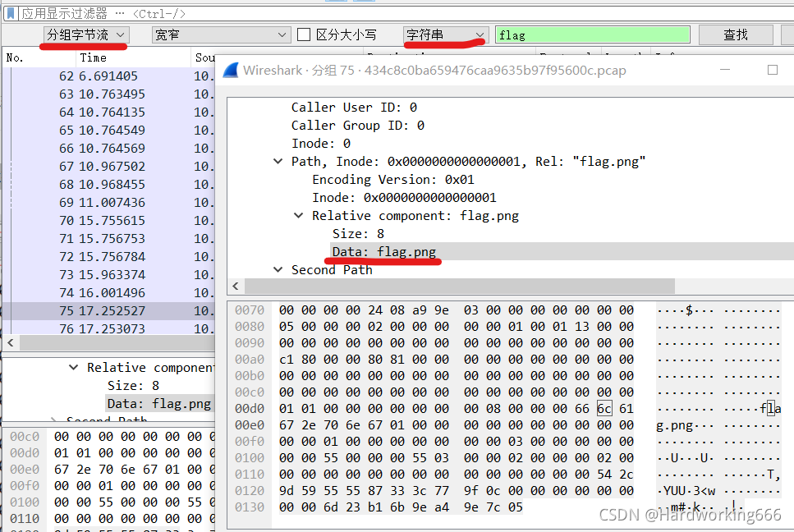
Task: Select packet 67 at 10.967502
Action: [x=108, y=167]
